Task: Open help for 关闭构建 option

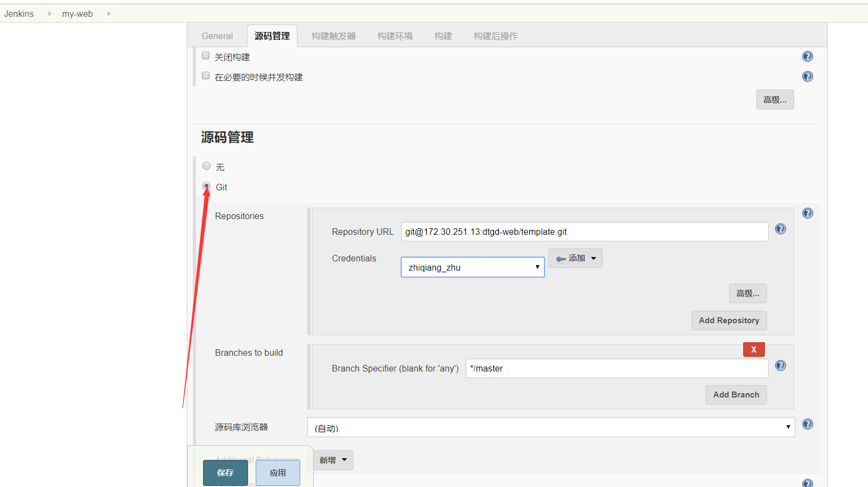Action: tap(808, 56)
